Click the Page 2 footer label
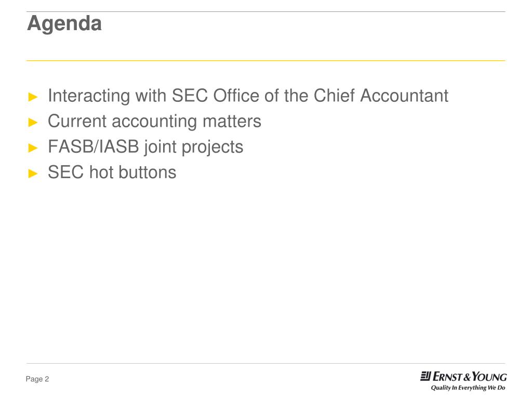This screenshot has height=399, width=532. tap(37, 379)
